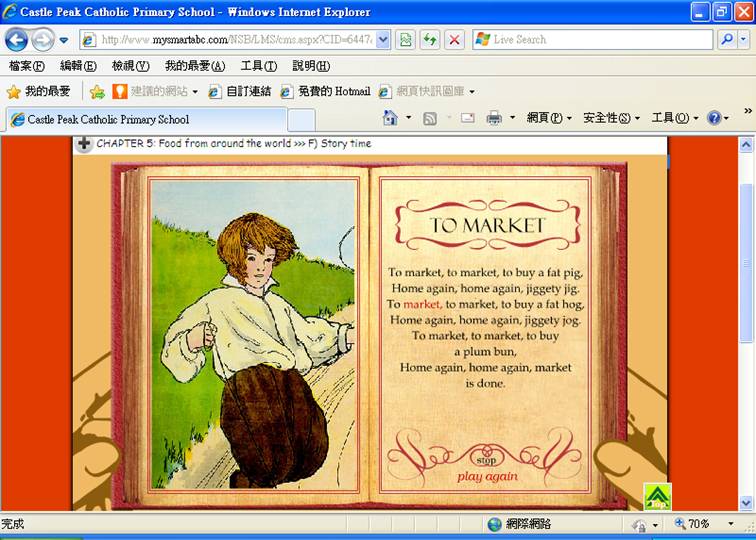756x540 pixels.
Task: Click the TO MARKET title banner
Action: 487,225
